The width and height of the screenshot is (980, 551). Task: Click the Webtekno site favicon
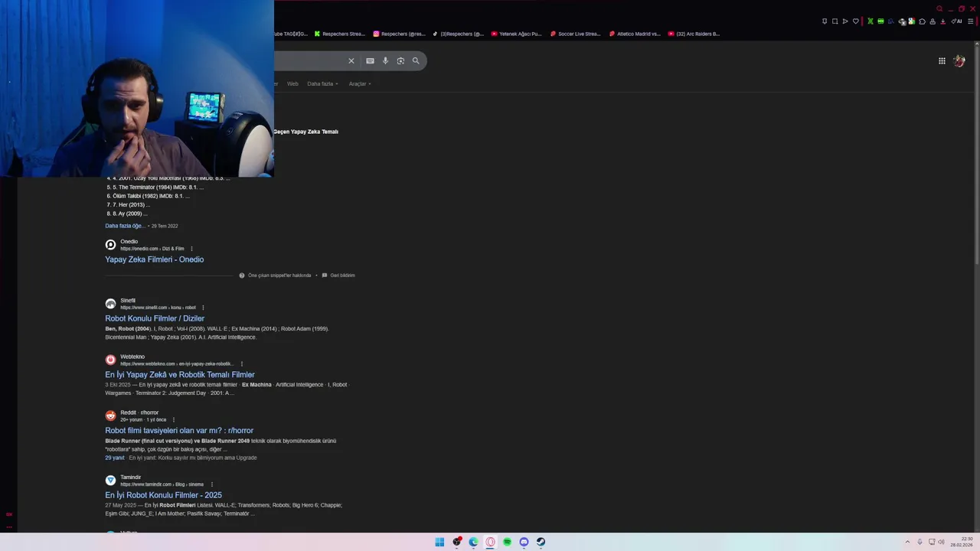point(110,360)
